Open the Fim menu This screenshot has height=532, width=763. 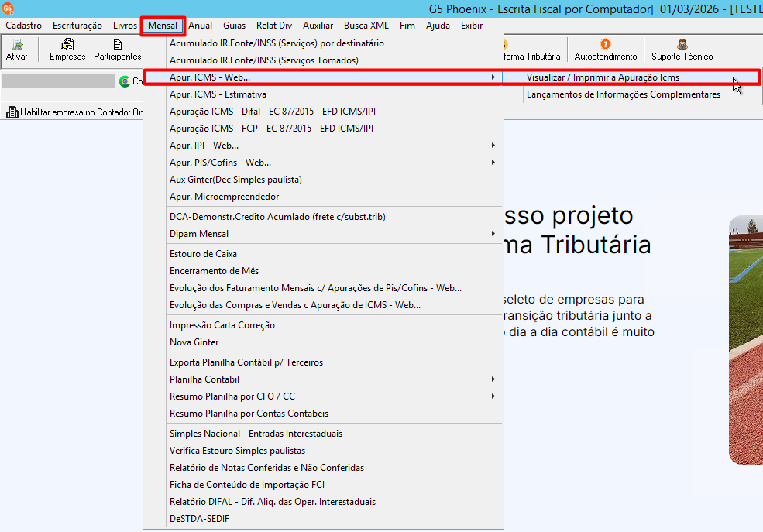tap(407, 26)
